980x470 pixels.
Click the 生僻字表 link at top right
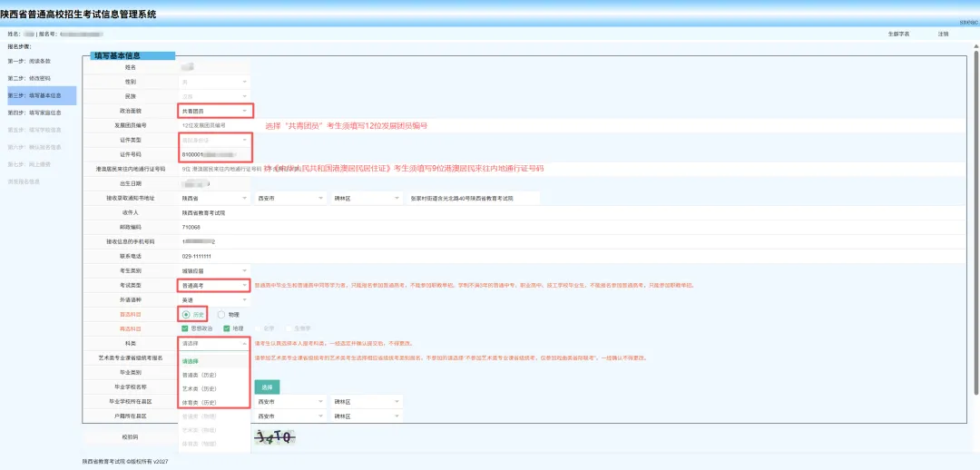tap(898, 34)
